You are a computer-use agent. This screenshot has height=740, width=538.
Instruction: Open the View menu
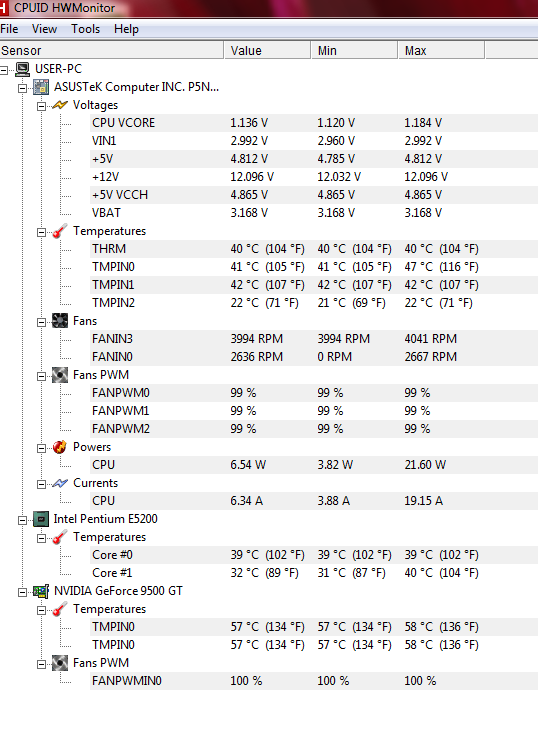44,29
